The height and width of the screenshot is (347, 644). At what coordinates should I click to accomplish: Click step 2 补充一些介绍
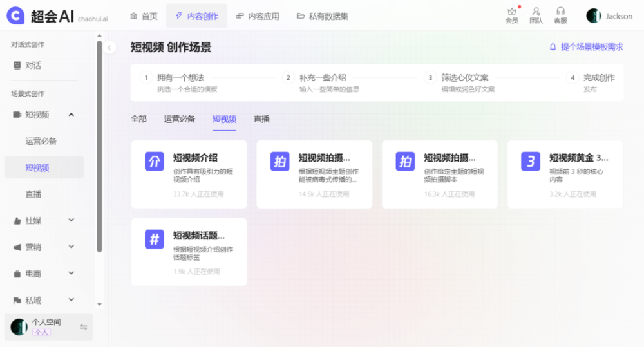coord(323,78)
